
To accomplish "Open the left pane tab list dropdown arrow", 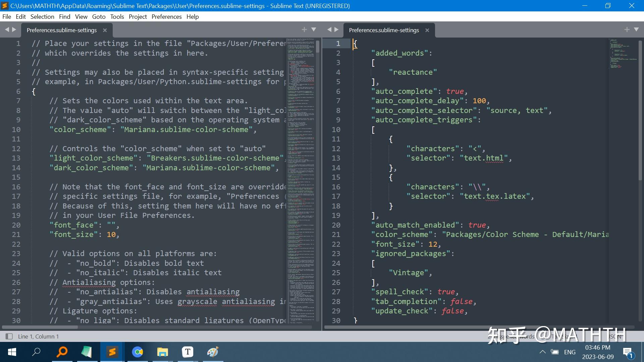I will [314, 29].
